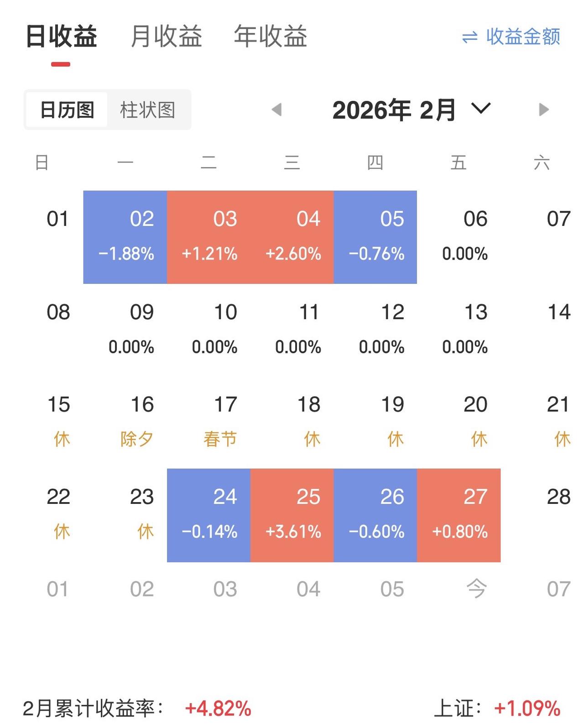The width and height of the screenshot is (584, 728).
Task: Go to previous month with left arrow
Action: (x=276, y=110)
